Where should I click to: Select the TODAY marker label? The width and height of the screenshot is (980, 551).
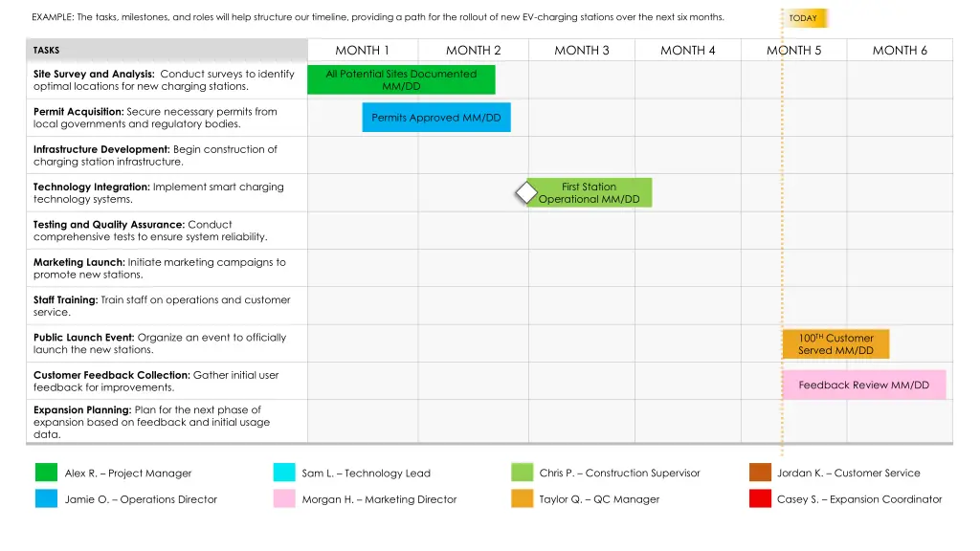tap(804, 18)
